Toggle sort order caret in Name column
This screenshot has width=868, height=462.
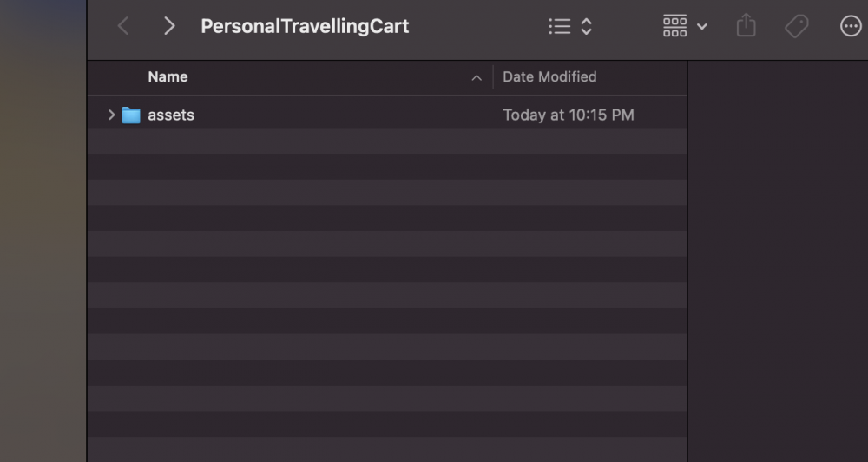(477, 77)
